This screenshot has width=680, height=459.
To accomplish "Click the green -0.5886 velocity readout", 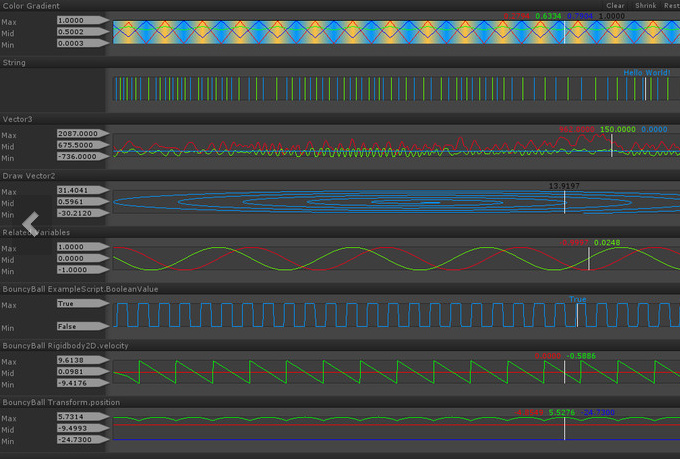I will pos(581,356).
